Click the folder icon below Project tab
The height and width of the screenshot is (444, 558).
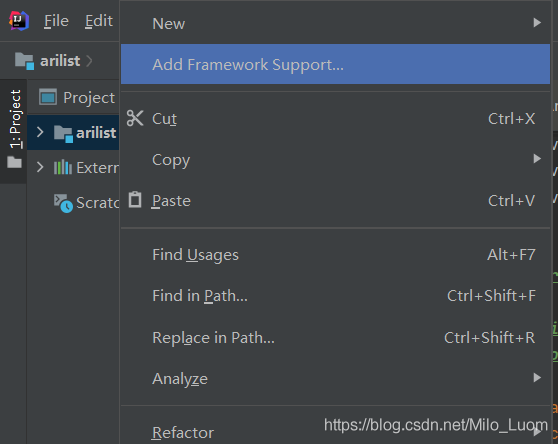(x=14, y=162)
